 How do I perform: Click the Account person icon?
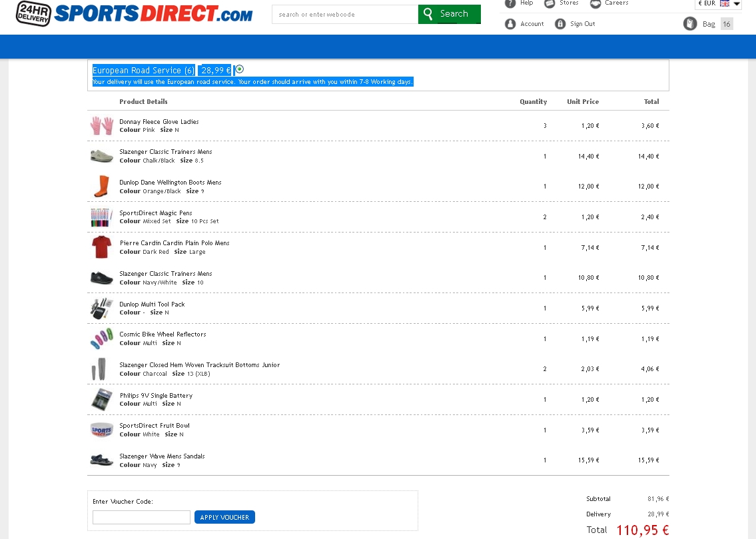point(510,23)
